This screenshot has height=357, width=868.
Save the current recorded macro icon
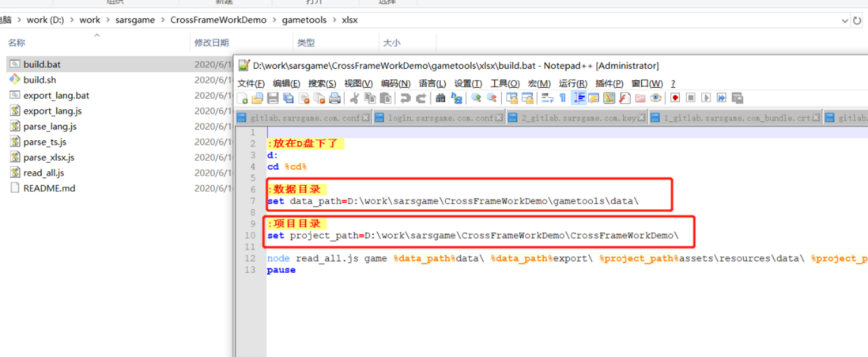[x=738, y=98]
